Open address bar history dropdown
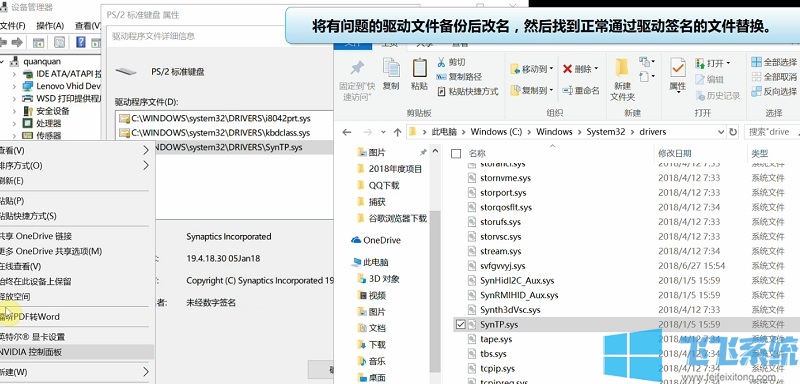Screen dimensions: 800x384 pyautogui.click(x=721, y=132)
